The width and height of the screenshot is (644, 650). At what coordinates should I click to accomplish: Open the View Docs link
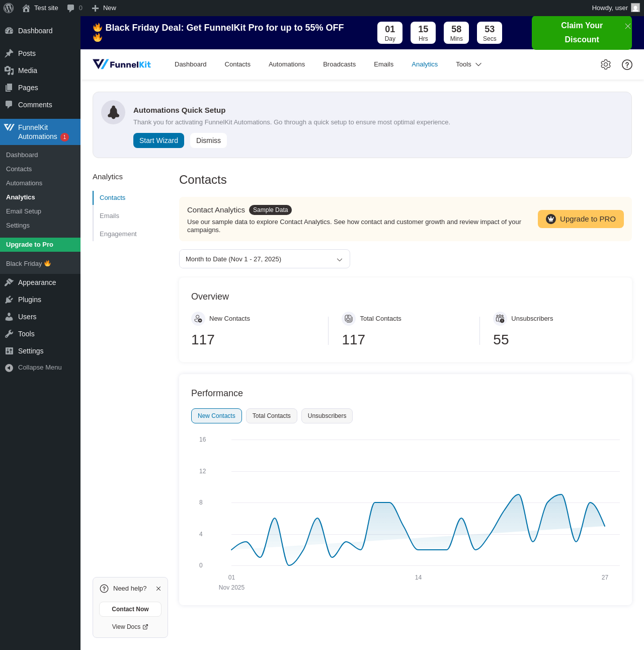(x=130, y=627)
